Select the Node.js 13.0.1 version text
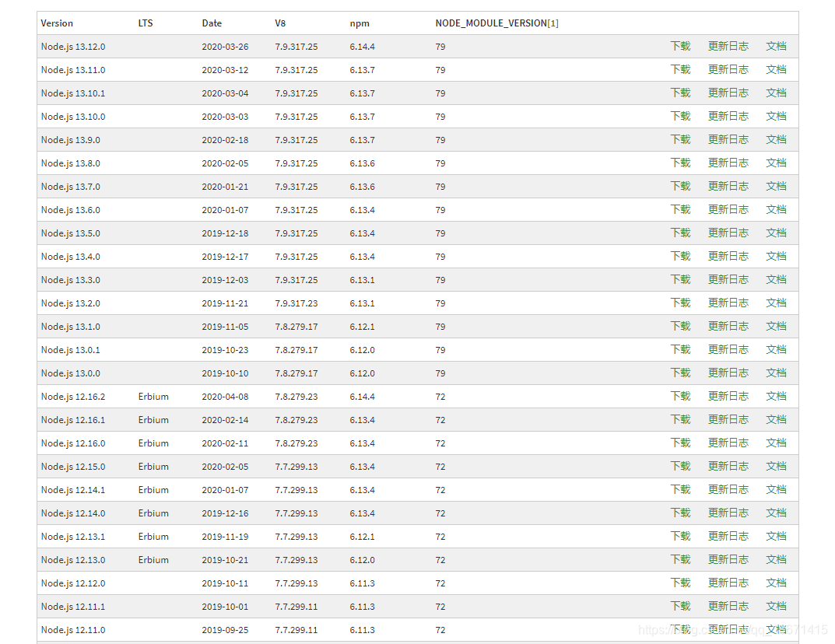Image resolution: width=835 pixels, height=644 pixels. point(70,350)
